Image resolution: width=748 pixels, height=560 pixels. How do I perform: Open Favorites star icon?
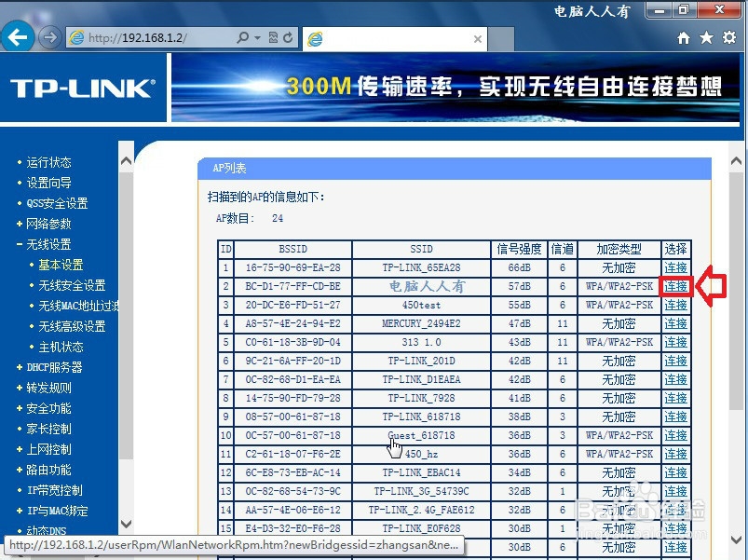tap(706, 37)
